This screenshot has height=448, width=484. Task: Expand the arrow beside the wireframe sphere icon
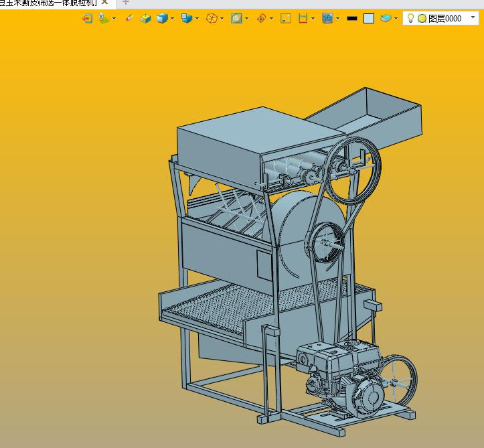222,19
